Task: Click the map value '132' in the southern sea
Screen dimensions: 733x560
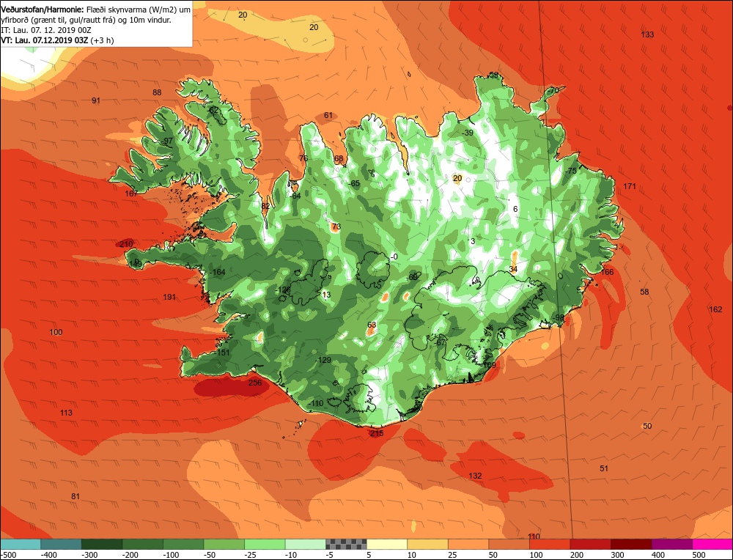Action: pyautogui.click(x=475, y=476)
